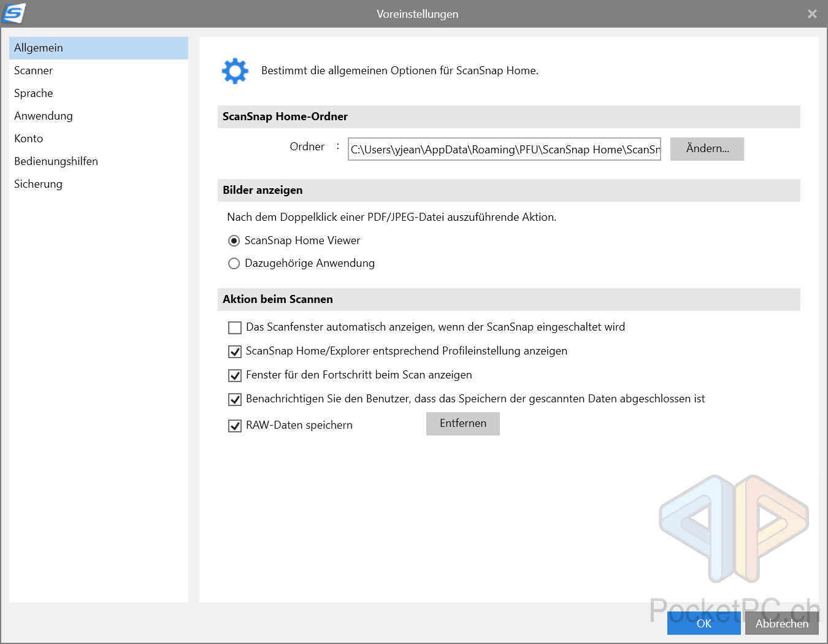Confirm with the OK button
The height and width of the screenshot is (644, 828).
click(704, 623)
